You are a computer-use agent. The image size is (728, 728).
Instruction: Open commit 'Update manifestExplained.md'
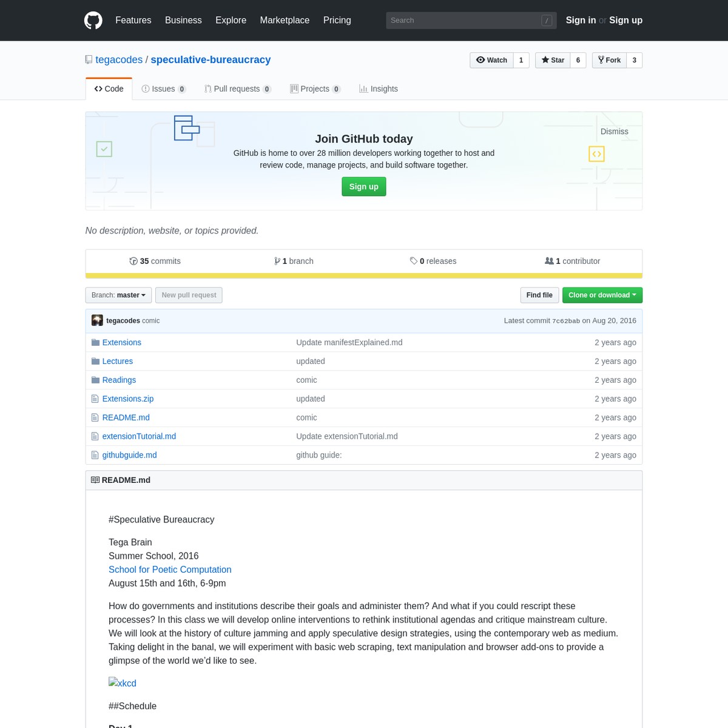point(349,342)
